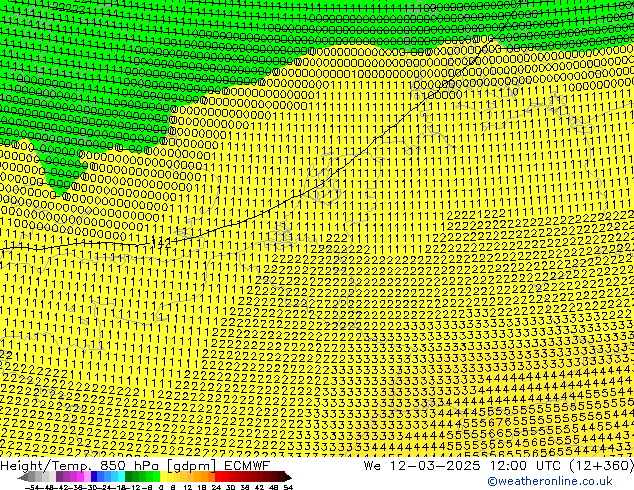Click the 'Height/Temp. 850 hPa [gdpm] ECMWF' title

coord(135,466)
